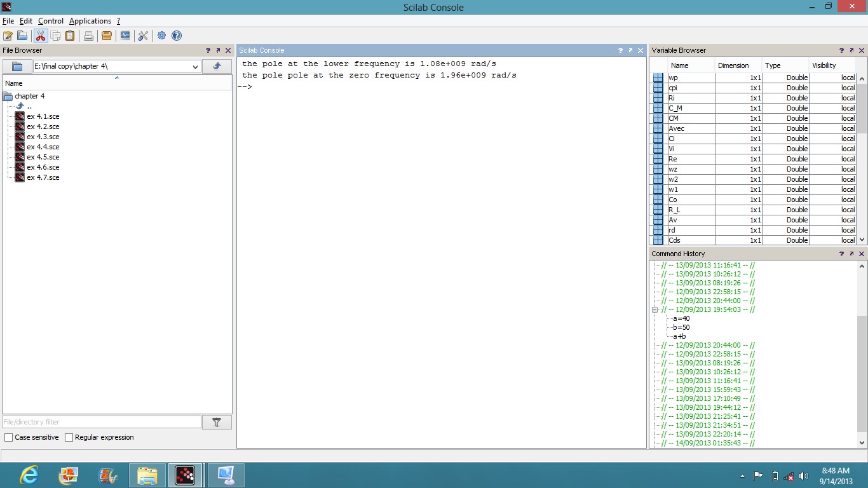
Task: Click history command b=50
Action: (x=681, y=327)
